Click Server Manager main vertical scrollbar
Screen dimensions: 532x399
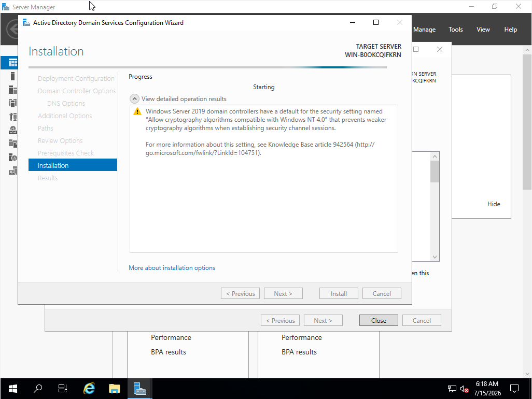(x=527, y=122)
